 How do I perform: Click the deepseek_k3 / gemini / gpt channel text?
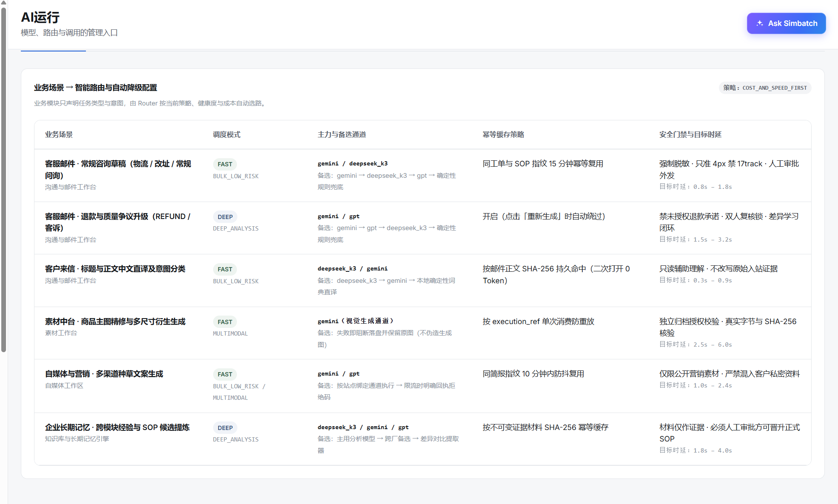363,427
